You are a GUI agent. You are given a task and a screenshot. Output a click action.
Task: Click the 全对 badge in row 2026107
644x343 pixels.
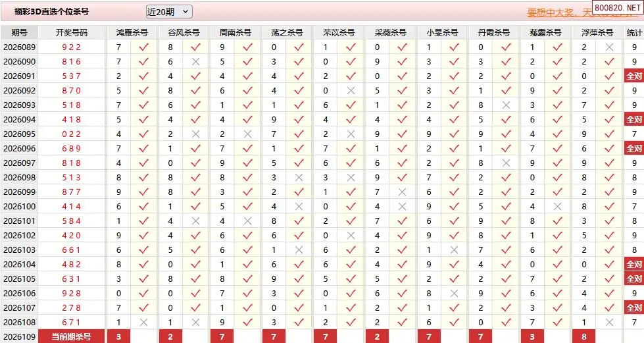click(633, 308)
